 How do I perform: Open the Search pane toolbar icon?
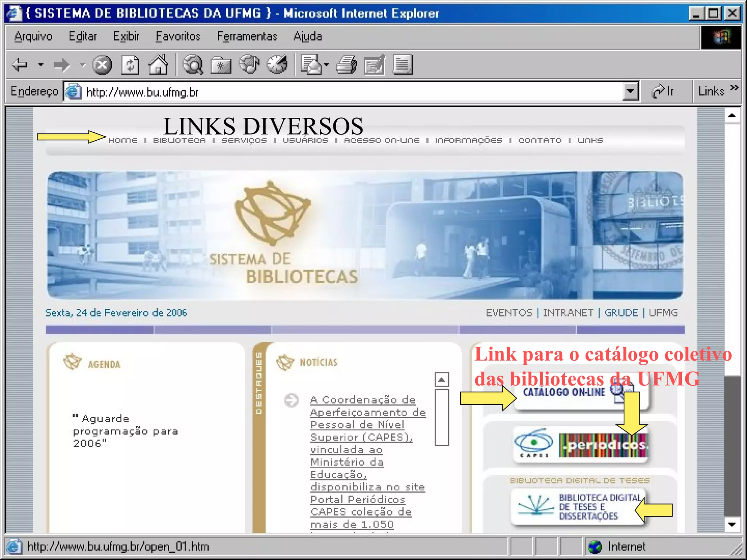pyautogui.click(x=193, y=65)
